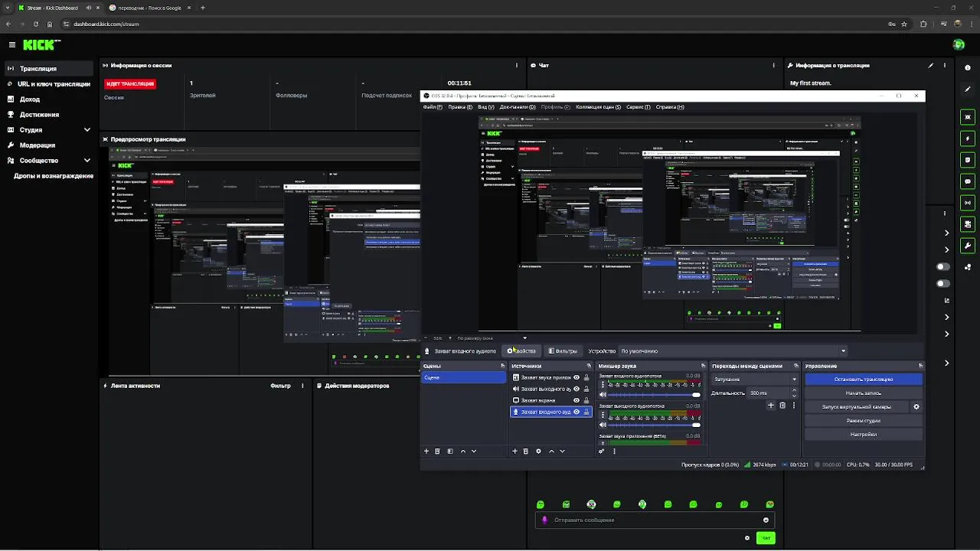Toggle visibility of application audio capture source
The image size is (980, 551).
(577, 378)
